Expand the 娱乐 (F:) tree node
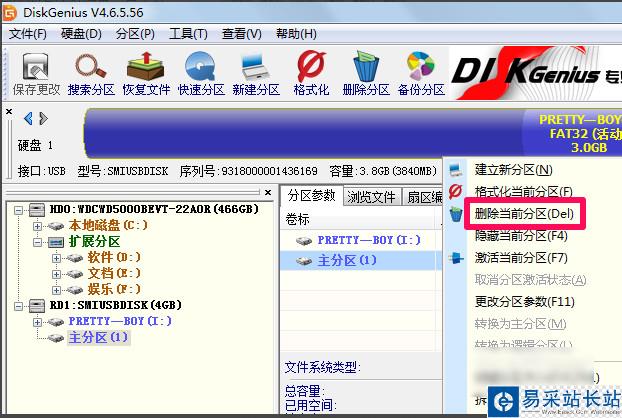The width and height of the screenshot is (622, 418). point(56,290)
